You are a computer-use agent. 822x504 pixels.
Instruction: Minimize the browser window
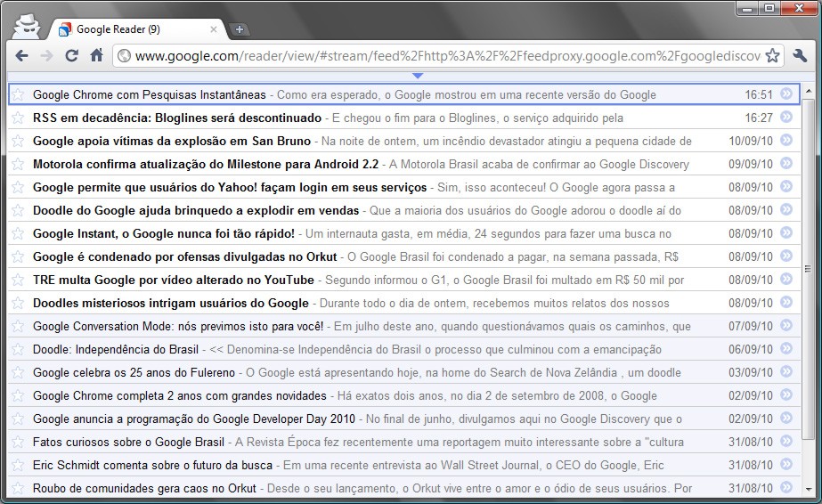pyautogui.click(x=747, y=8)
